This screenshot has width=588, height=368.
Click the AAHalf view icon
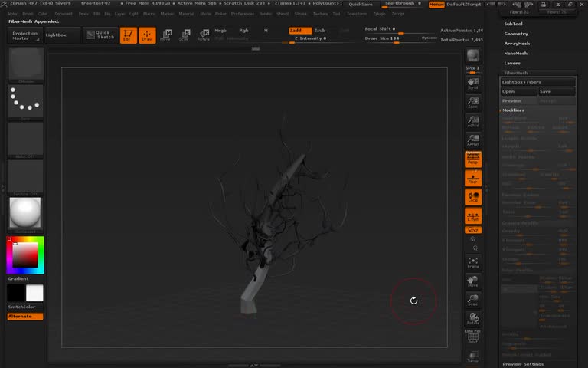click(x=473, y=140)
